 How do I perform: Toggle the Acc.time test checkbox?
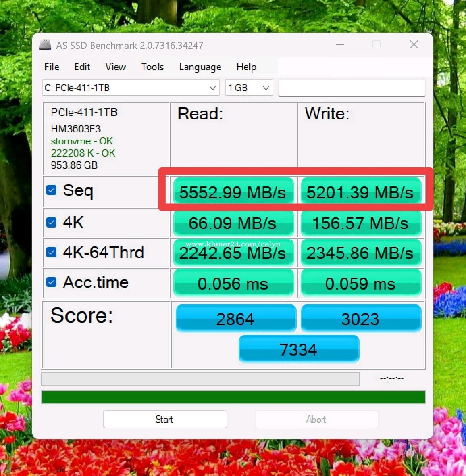point(51,282)
